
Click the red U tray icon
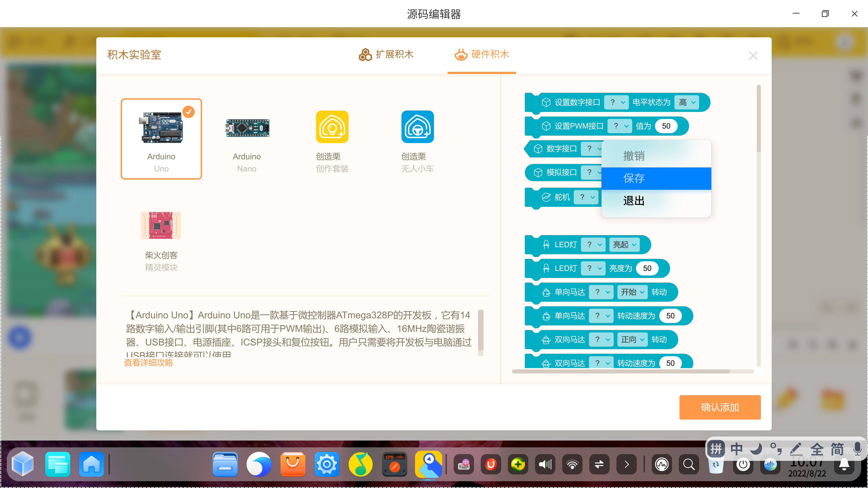click(x=491, y=465)
